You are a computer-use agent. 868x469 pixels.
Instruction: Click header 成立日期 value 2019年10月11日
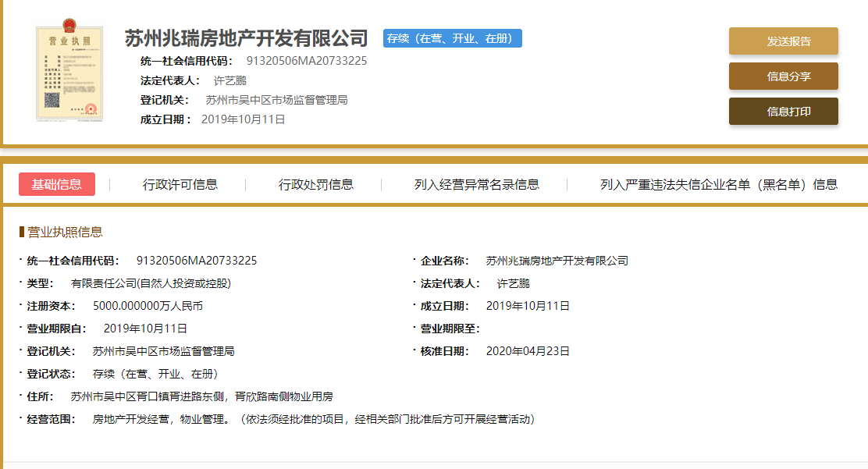click(x=243, y=119)
